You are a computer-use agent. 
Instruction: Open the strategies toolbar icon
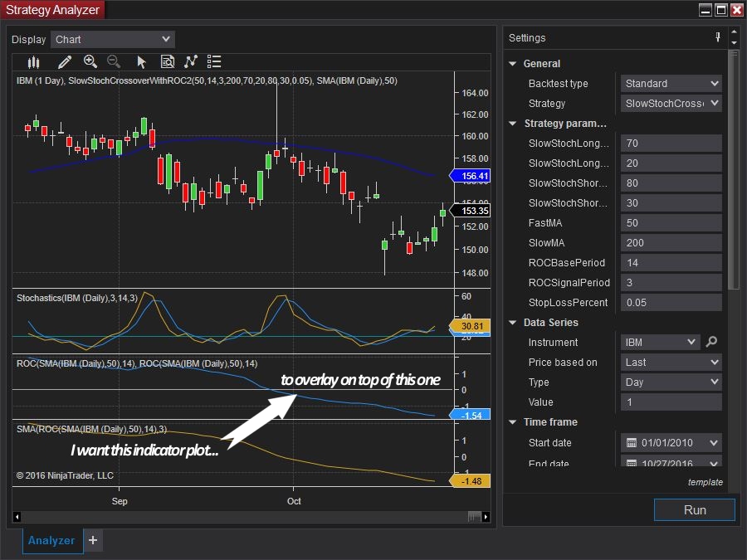tap(191, 61)
